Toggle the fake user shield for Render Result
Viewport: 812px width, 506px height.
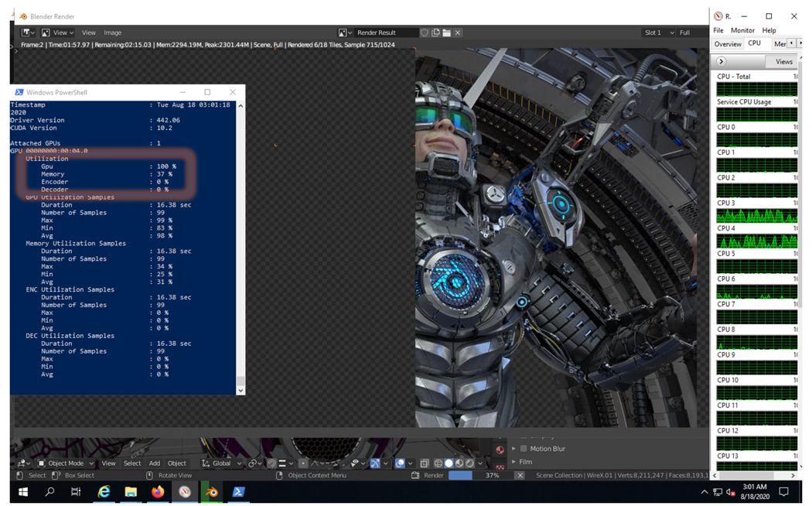click(x=425, y=32)
